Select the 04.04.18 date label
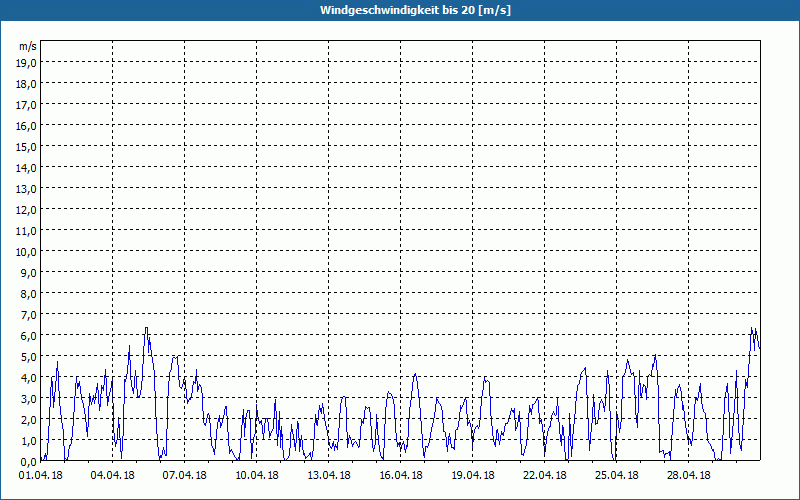 coord(113,475)
